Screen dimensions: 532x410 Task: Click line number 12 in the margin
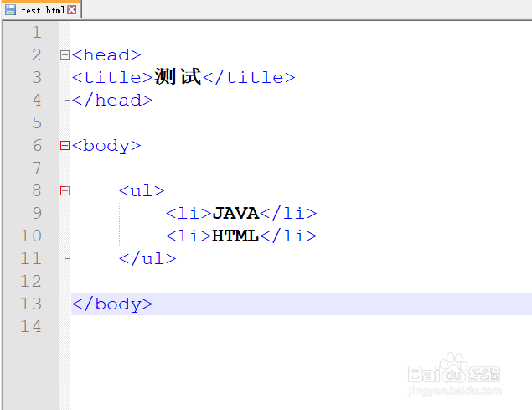pyautogui.click(x=31, y=281)
